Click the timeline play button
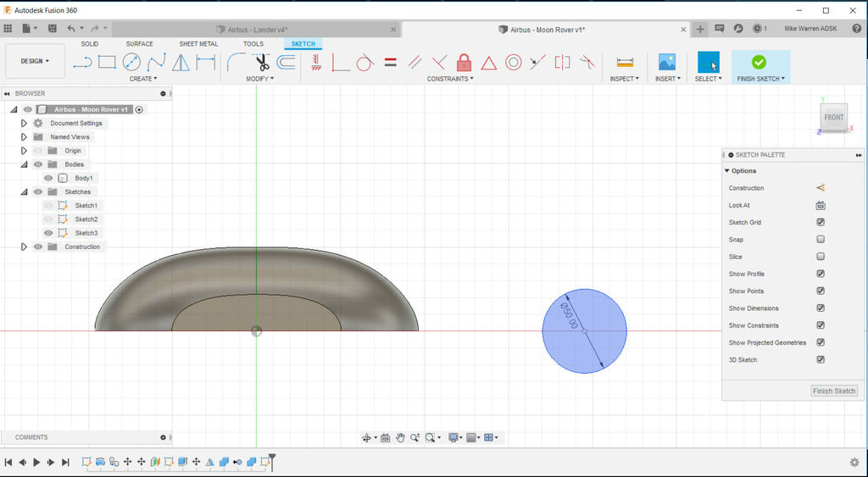 (36, 462)
